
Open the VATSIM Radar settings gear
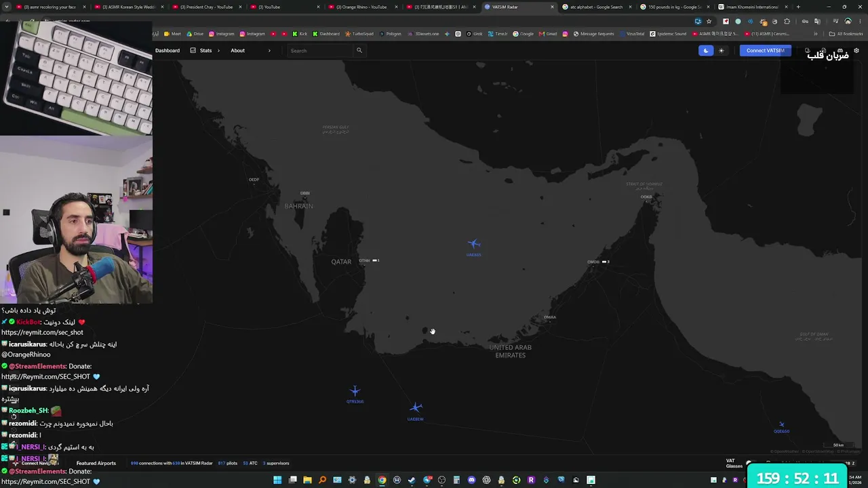tap(856, 50)
